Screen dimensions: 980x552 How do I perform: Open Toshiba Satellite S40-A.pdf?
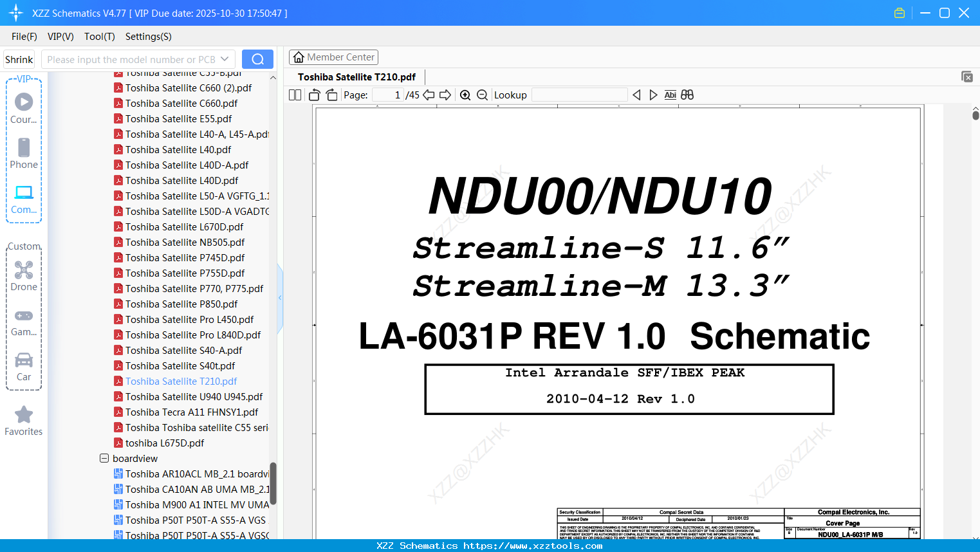click(x=178, y=351)
